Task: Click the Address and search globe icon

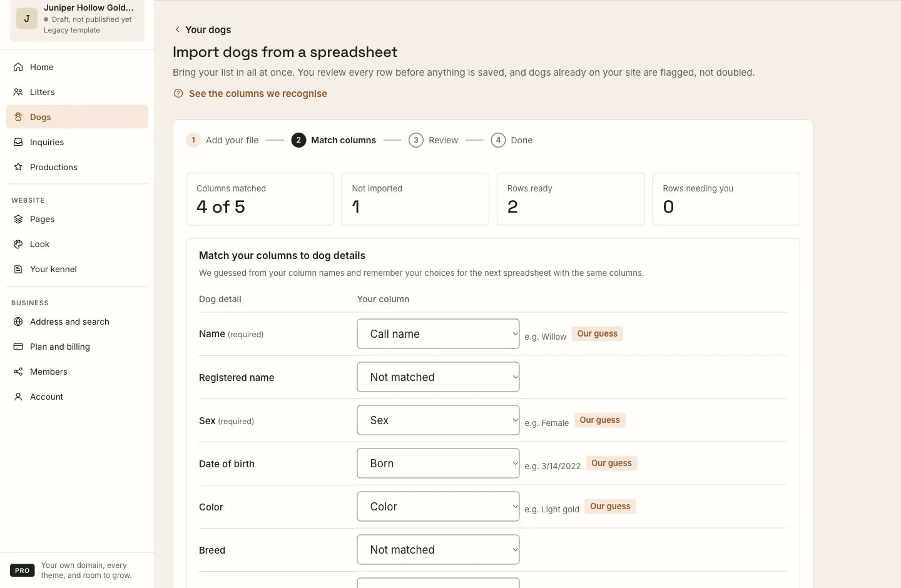Action: 18,322
